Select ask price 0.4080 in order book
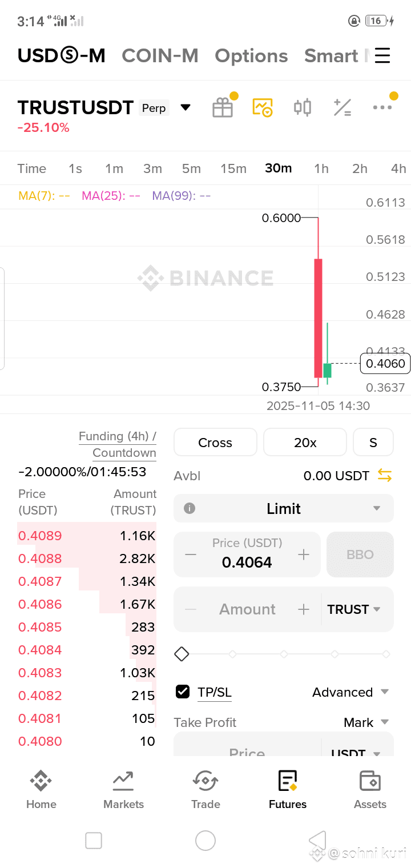Image resolution: width=411 pixels, height=868 pixels. click(40, 741)
